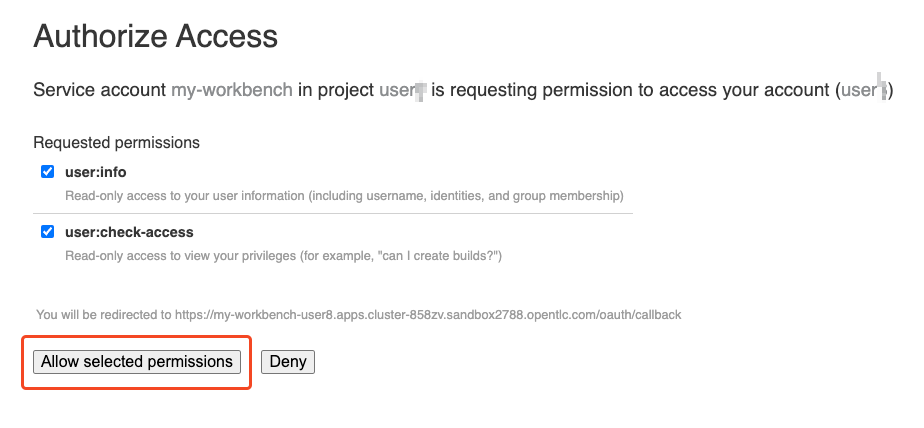This screenshot has width=924, height=428.
Task: Click the Requested permissions heading
Action: pyautogui.click(x=116, y=143)
